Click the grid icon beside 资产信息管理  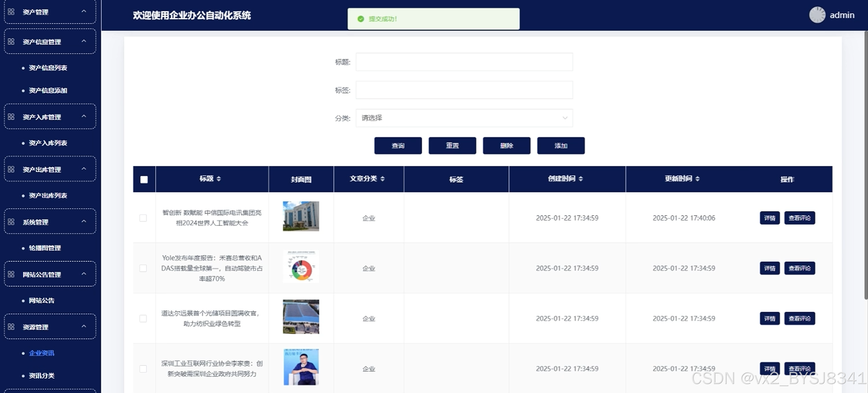pos(11,41)
